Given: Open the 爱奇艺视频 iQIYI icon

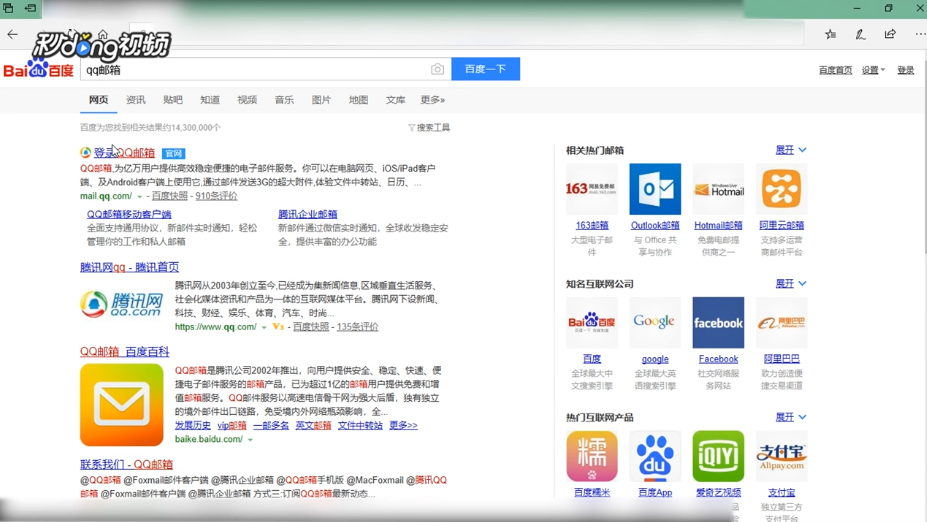Looking at the screenshot, I should click(x=718, y=456).
